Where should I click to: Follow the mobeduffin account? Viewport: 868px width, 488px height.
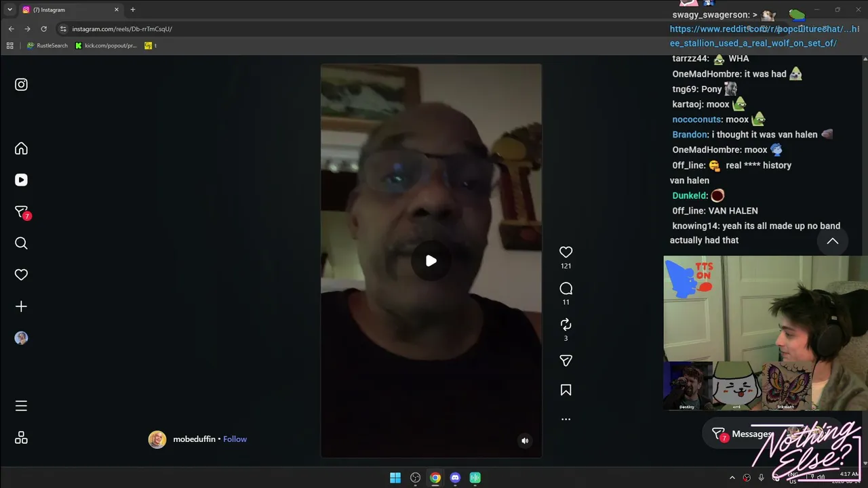(x=235, y=439)
